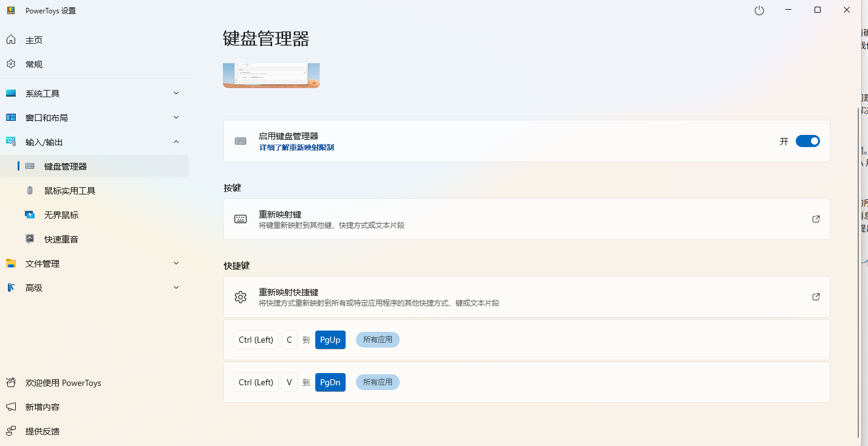Open 常规 settings page

click(94, 64)
